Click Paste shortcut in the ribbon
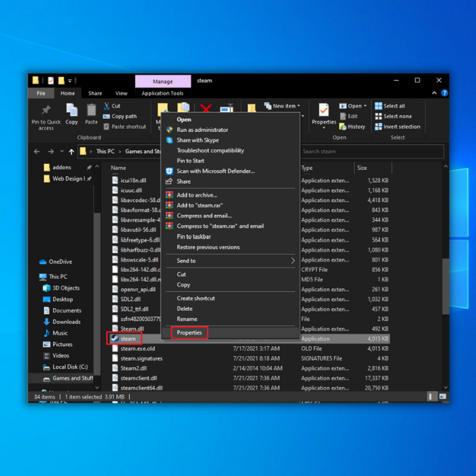The image size is (476, 476). 124,126
